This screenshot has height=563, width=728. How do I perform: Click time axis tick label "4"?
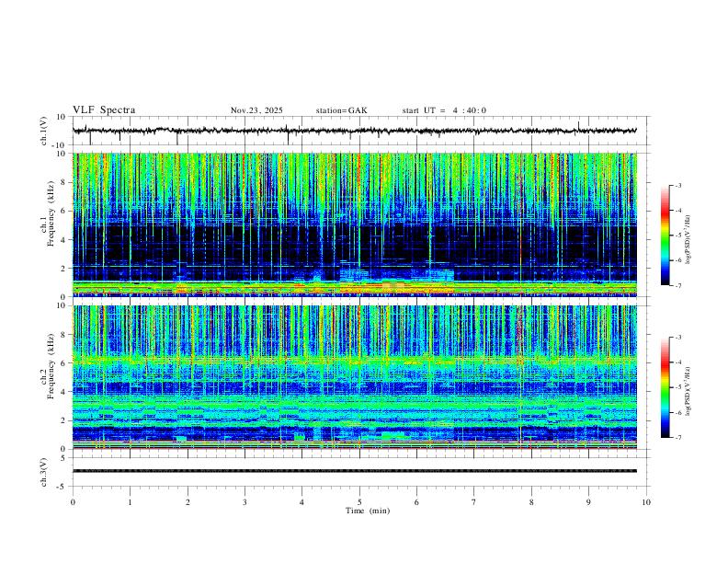pos(302,502)
